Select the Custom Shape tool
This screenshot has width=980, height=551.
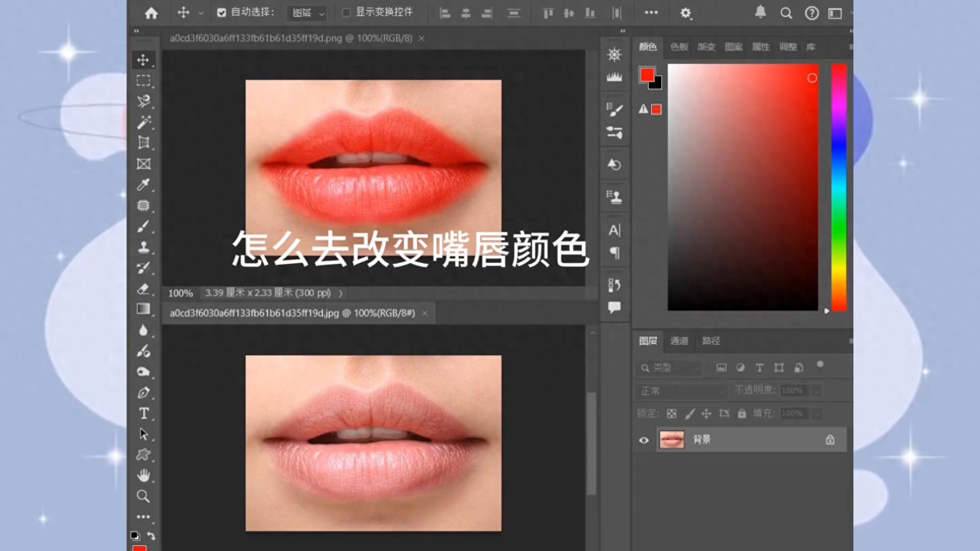143,455
